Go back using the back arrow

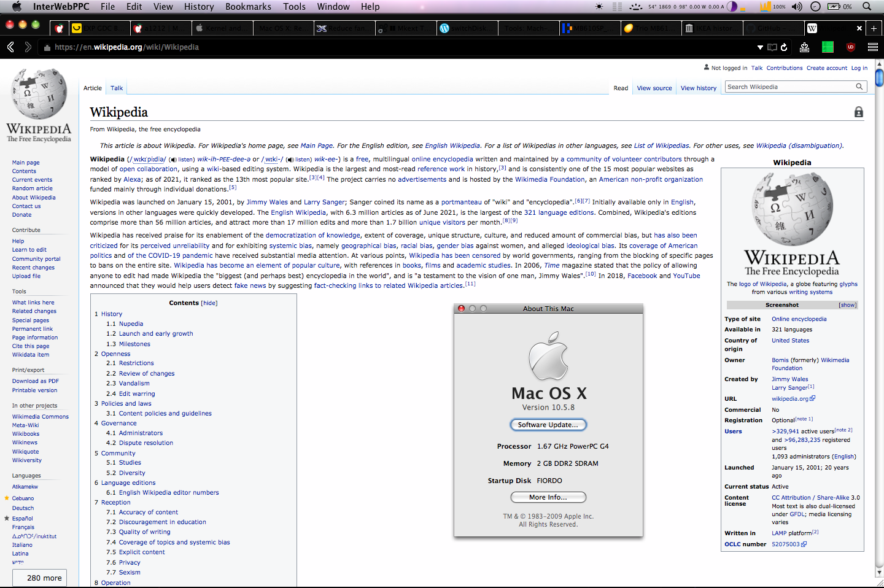(x=10, y=47)
